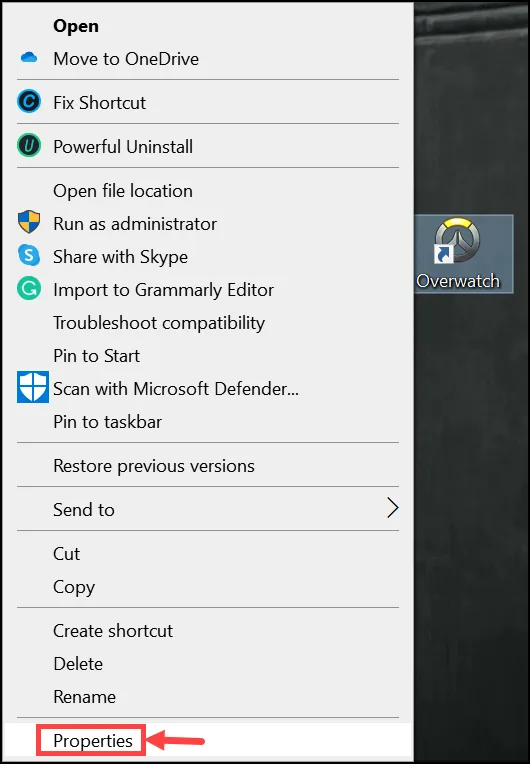Select Powerful Uninstall entry

208,147
